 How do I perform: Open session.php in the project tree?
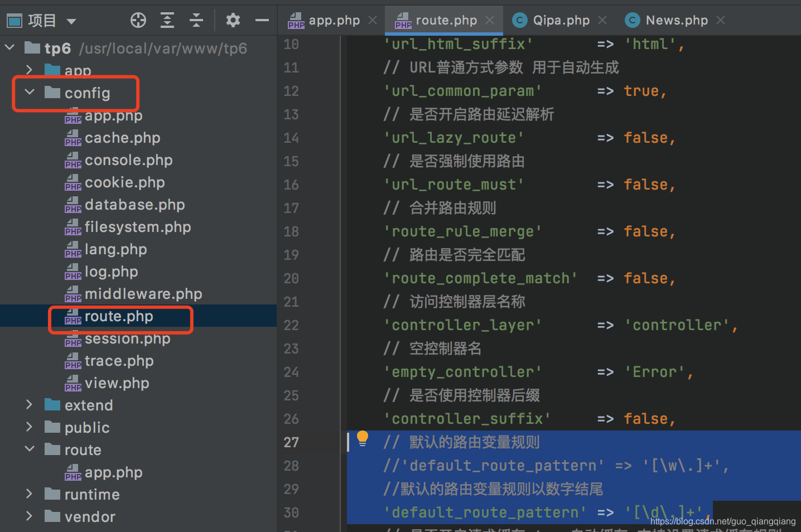tap(128, 338)
